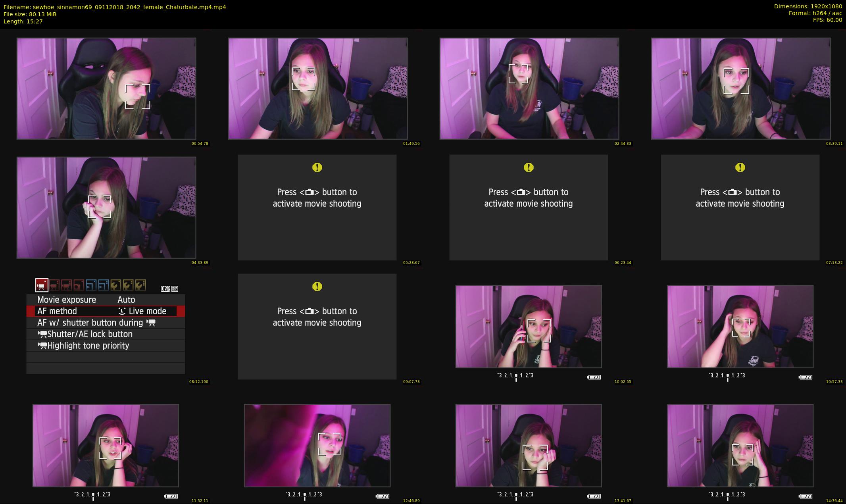
Task: Click exposure level scale below the 10:57.33 frame
Action: click(727, 375)
